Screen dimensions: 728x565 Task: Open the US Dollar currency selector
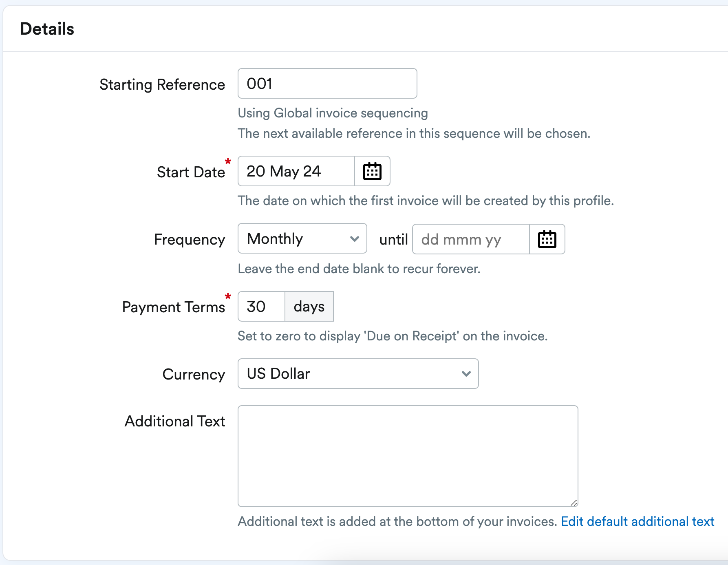(357, 374)
